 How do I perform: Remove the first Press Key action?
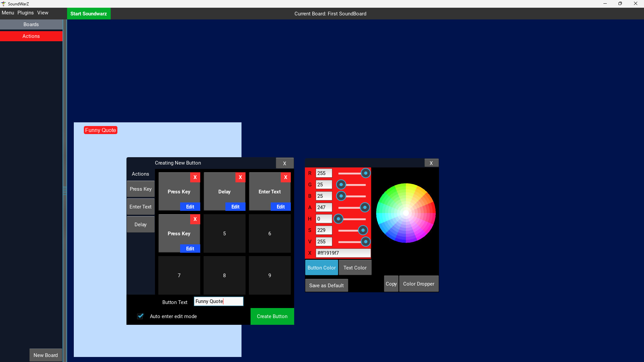click(x=195, y=177)
